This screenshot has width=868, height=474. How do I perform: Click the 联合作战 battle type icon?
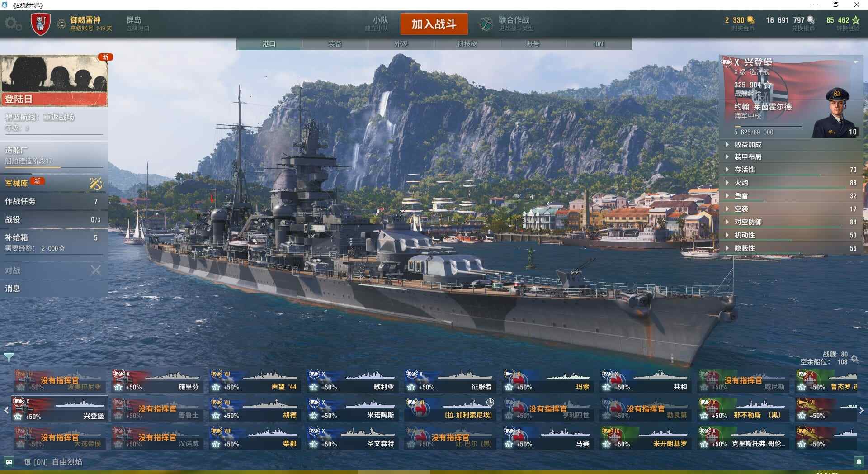486,24
